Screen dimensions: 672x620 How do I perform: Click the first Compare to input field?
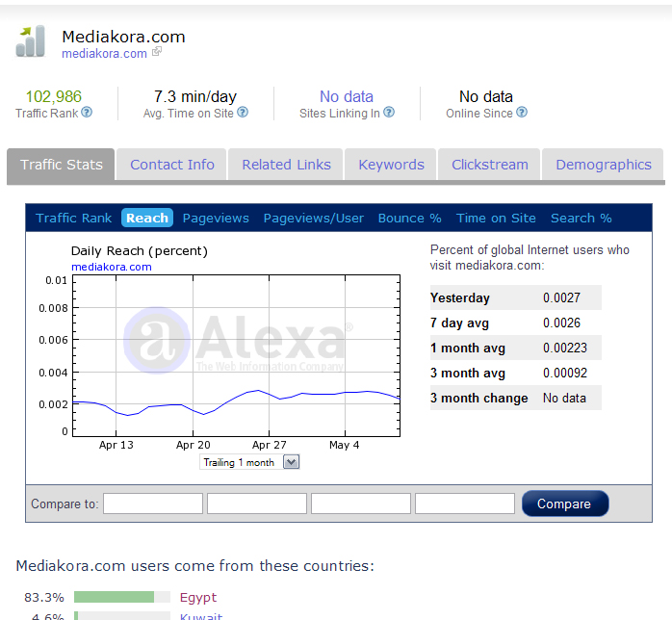(x=153, y=504)
